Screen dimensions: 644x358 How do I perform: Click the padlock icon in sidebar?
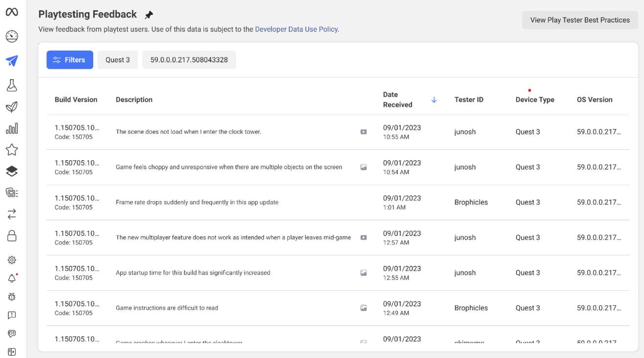pos(12,235)
